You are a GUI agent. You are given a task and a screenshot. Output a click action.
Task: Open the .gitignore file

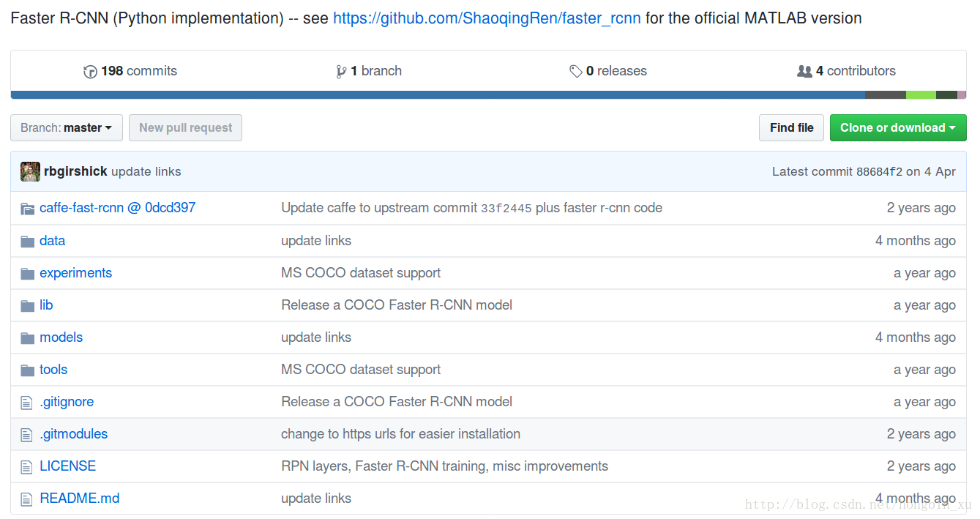(x=67, y=401)
